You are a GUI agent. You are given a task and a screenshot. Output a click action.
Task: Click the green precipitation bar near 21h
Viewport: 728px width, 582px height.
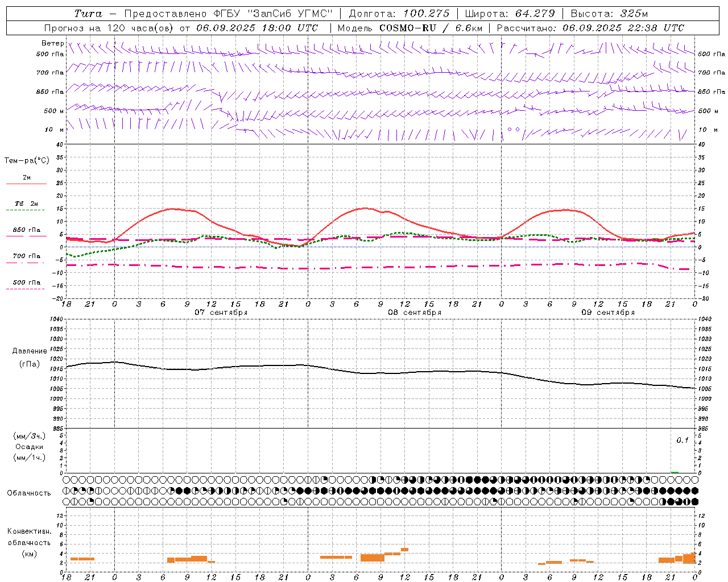pyautogui.click(x=675, y=472)
